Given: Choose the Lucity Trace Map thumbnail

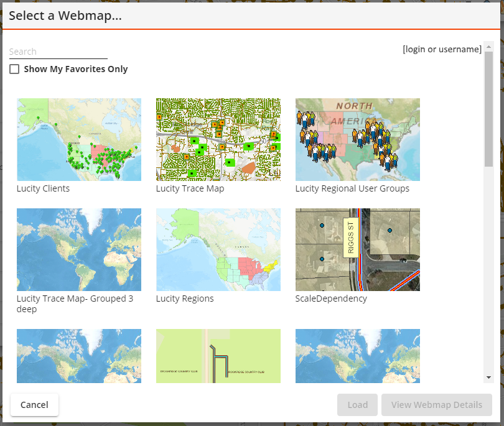Looking at the screenshot, I should [218, 139].
